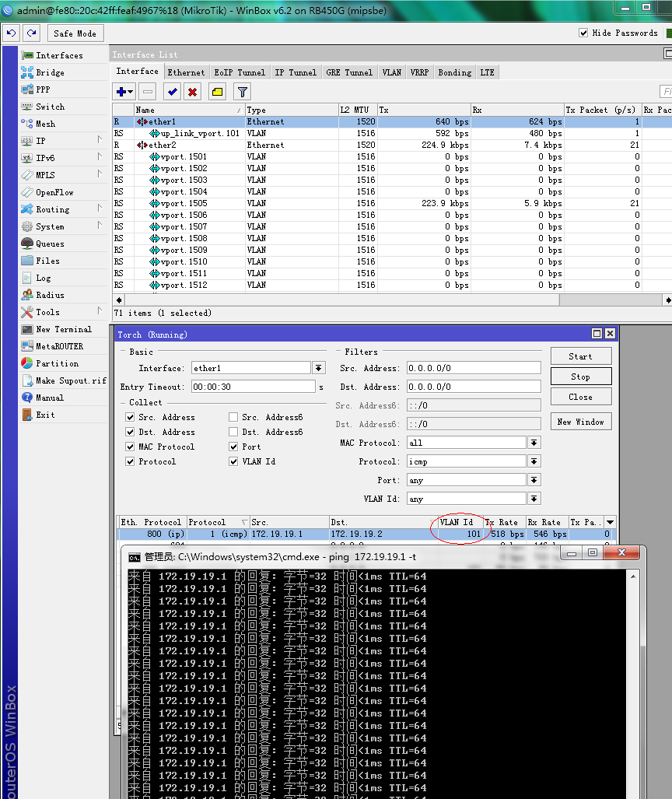672x799 pixels.
Task: Click the blue plus add interface icon
Action: [124, 92]
